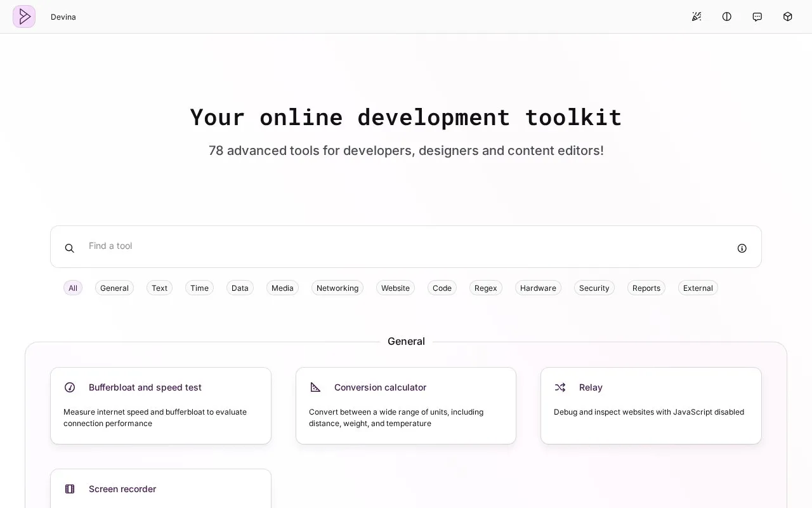Click the cube package icon in header

pyautogui.click(x=788, y=17)
